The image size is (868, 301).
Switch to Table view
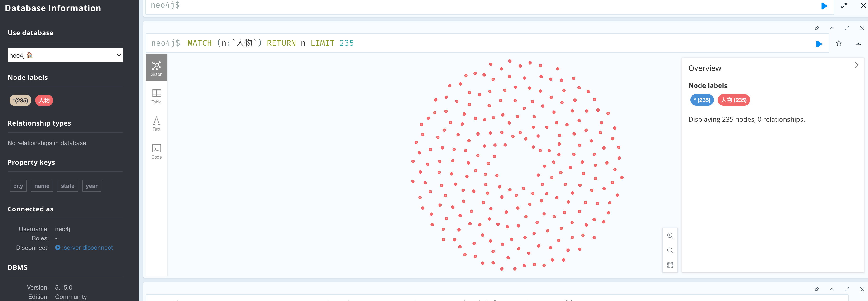[x=156, y=96]
